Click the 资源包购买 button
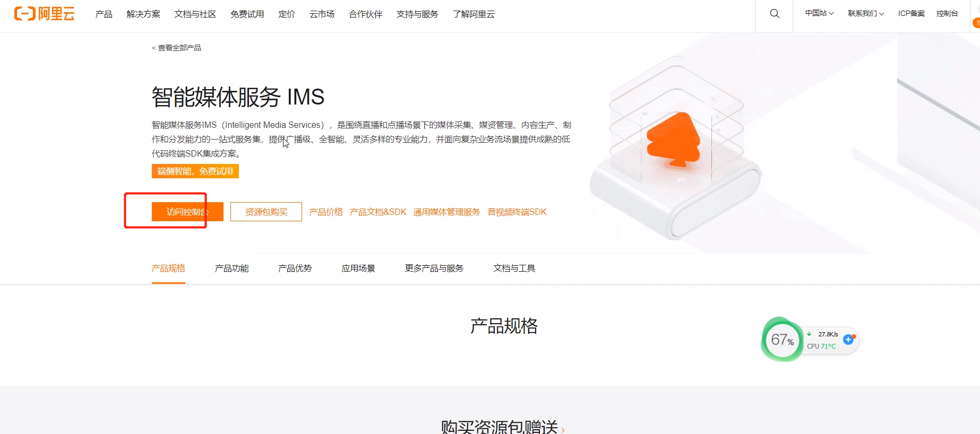 (x=266, y=212)
